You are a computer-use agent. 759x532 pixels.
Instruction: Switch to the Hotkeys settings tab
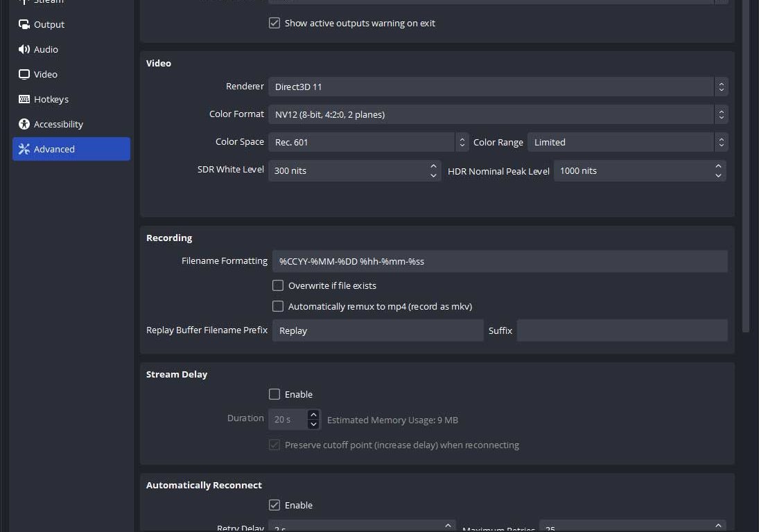51,99
